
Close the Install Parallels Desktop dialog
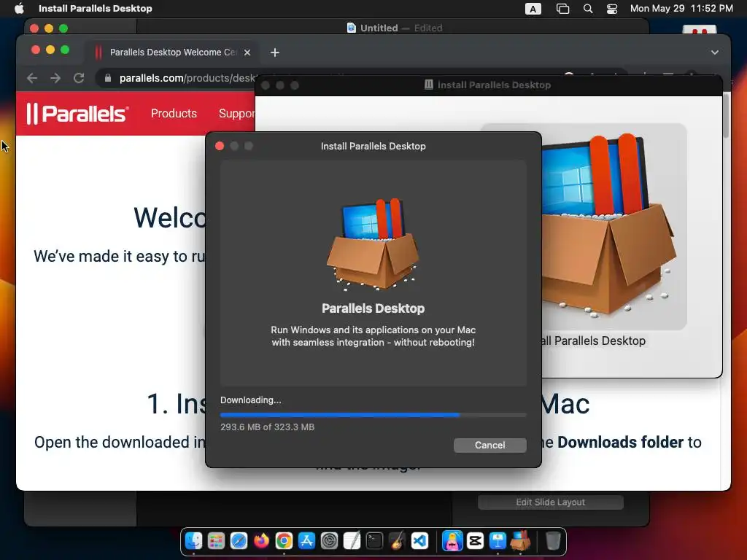coord(220,146)
